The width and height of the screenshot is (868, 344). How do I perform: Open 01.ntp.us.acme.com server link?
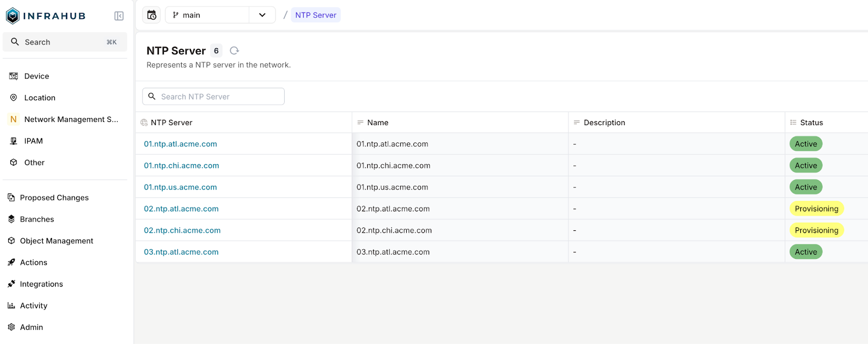pos(180,187)
